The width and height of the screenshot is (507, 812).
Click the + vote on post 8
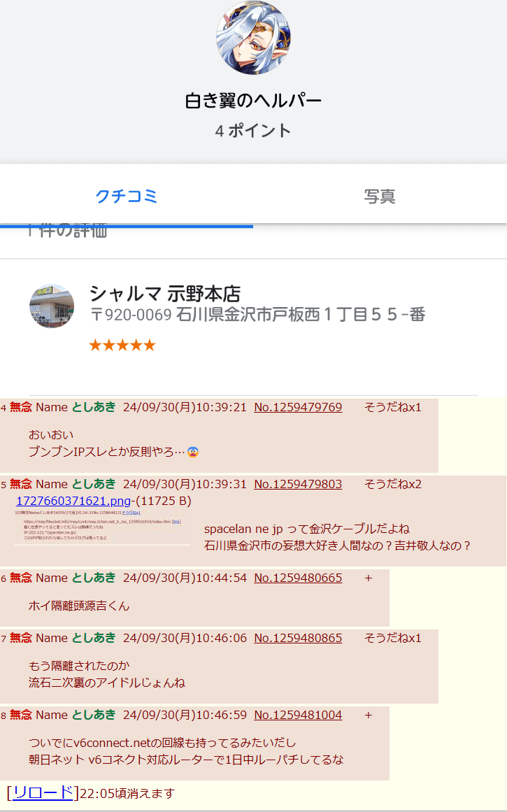[369, 715]
